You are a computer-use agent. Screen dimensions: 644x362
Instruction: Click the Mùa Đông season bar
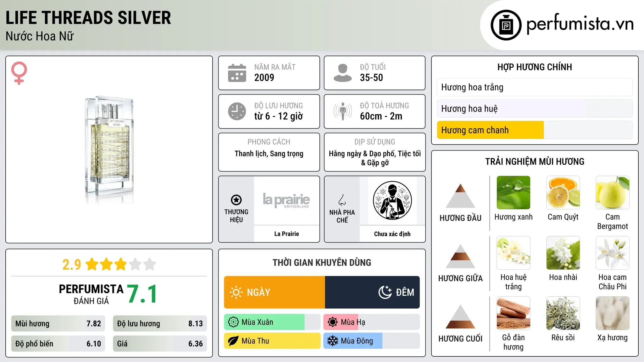[372, 341]
